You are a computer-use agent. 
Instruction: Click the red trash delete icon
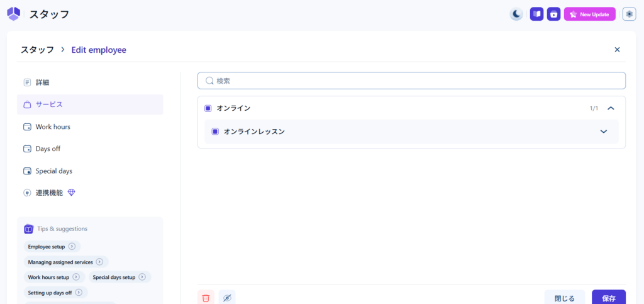pyautogui.click(x=206, y=298)
